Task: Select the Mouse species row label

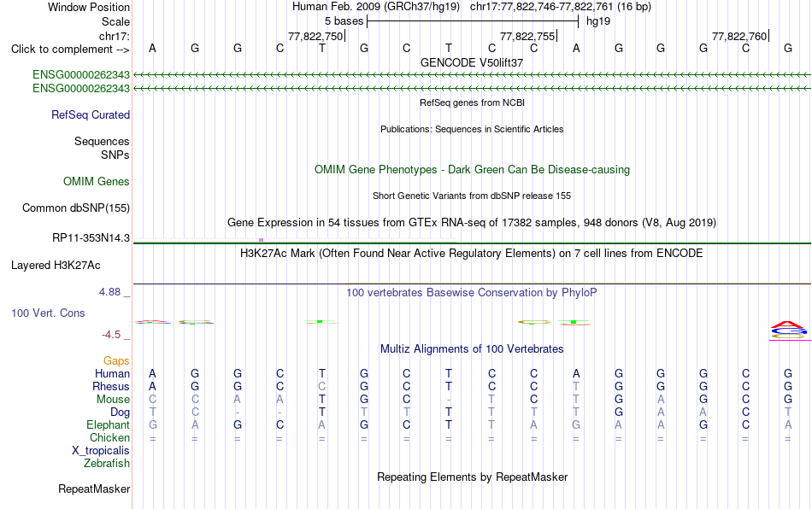Action: pos(113,400)
